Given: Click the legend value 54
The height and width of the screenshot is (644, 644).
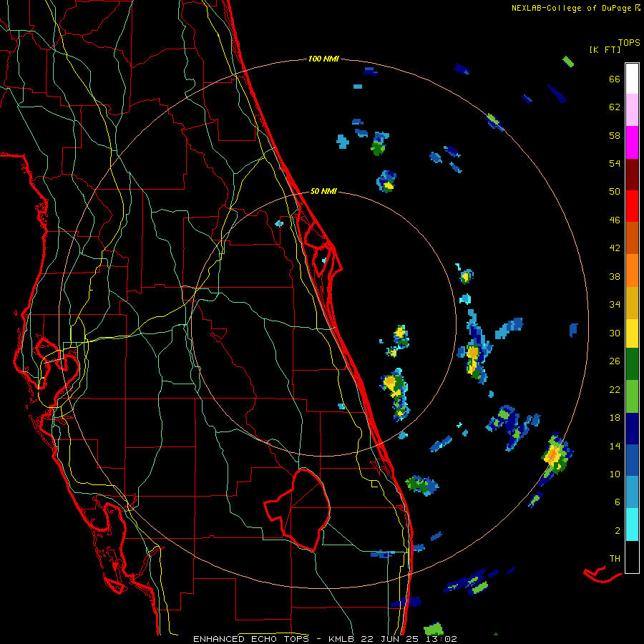Looking at the screenshot, I should [615, 163].
